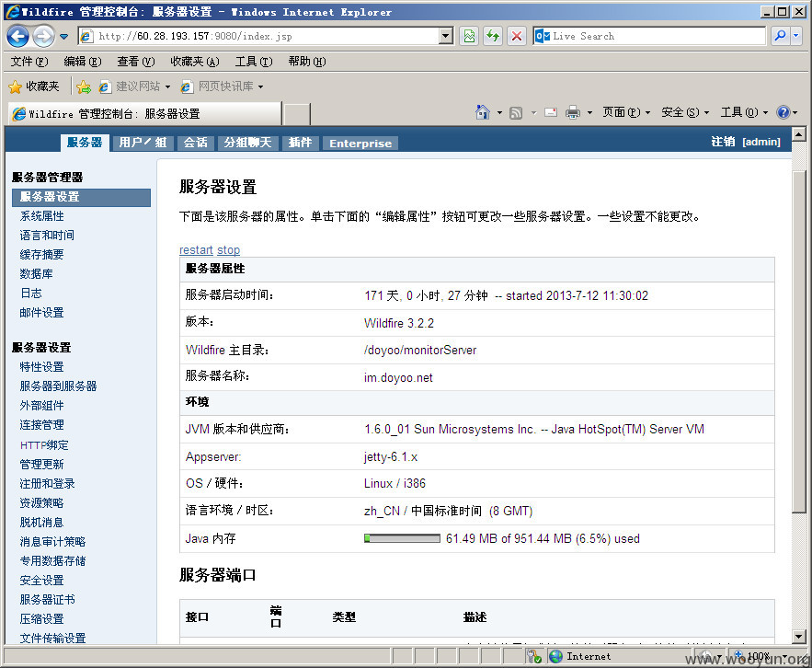812x668 pixels.
Task: Open 服务器到服务器 in the sidebar
Action: click(59, 386)
